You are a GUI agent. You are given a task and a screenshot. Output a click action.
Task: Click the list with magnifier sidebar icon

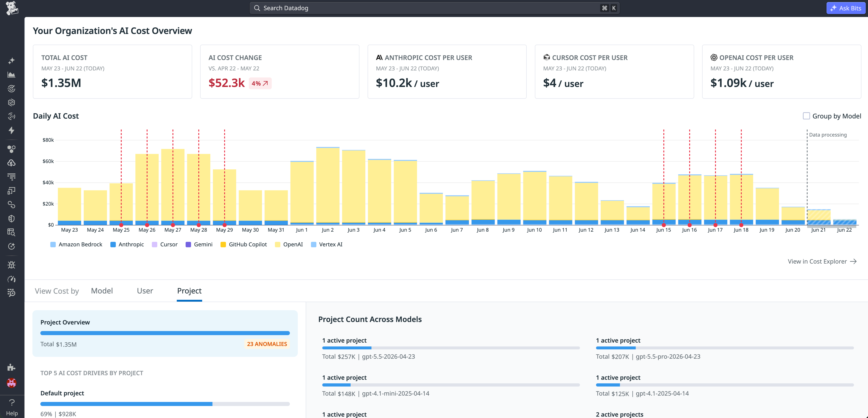point(12,293)
